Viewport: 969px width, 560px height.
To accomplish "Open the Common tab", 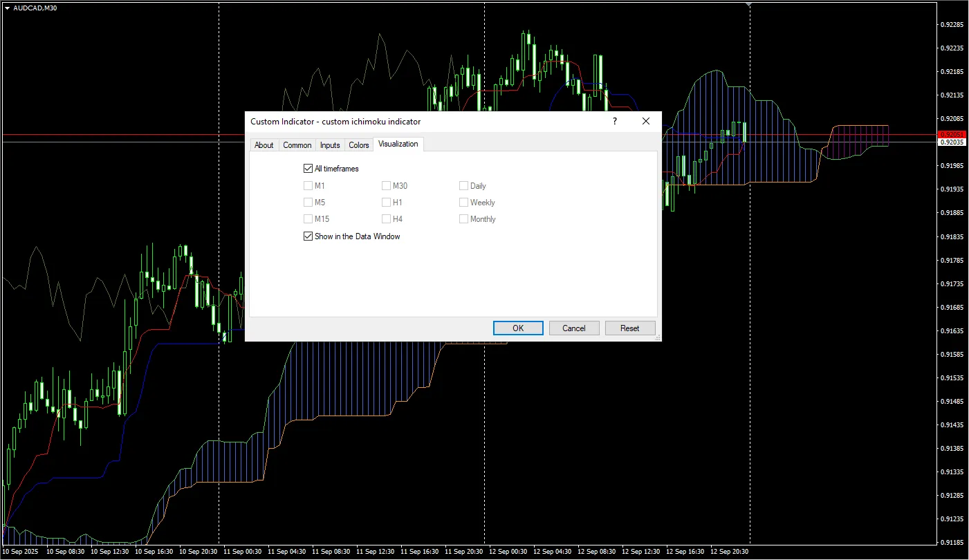I will pyautogui.click(x=297, y=145).
